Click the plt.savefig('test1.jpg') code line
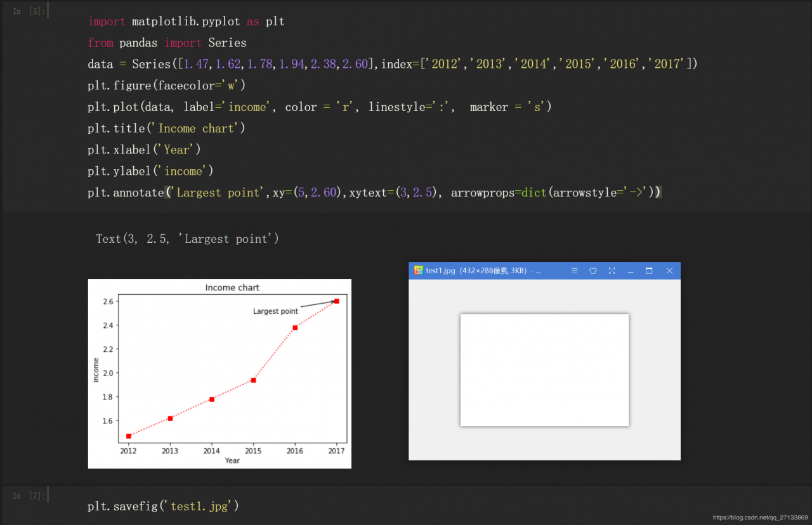812x525 pixels. coord(164,507)
